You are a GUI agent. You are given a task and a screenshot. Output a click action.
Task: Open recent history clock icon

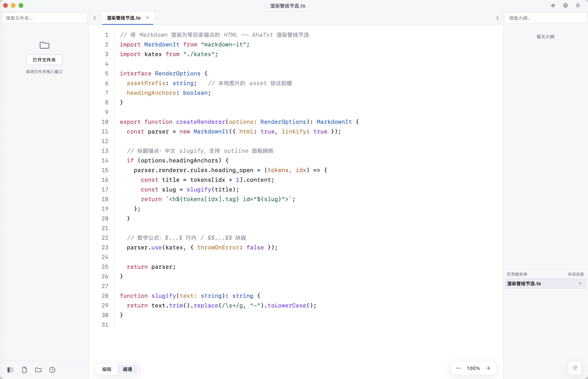point(52,370)
